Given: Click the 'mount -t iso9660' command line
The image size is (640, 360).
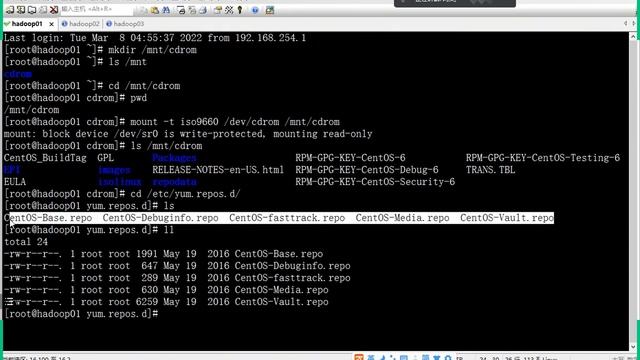Looking at the screenshot, I should pyautogui.click(x=235, y=122).
